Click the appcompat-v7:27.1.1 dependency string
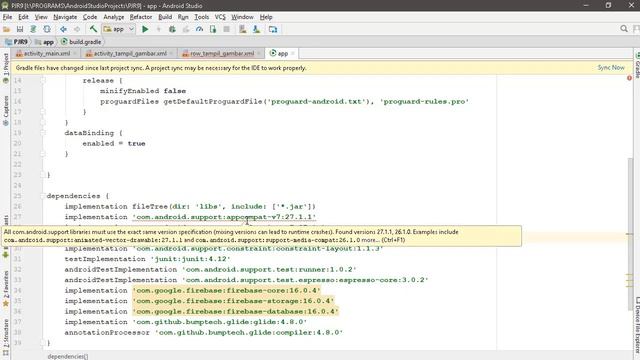 (224, 217)
